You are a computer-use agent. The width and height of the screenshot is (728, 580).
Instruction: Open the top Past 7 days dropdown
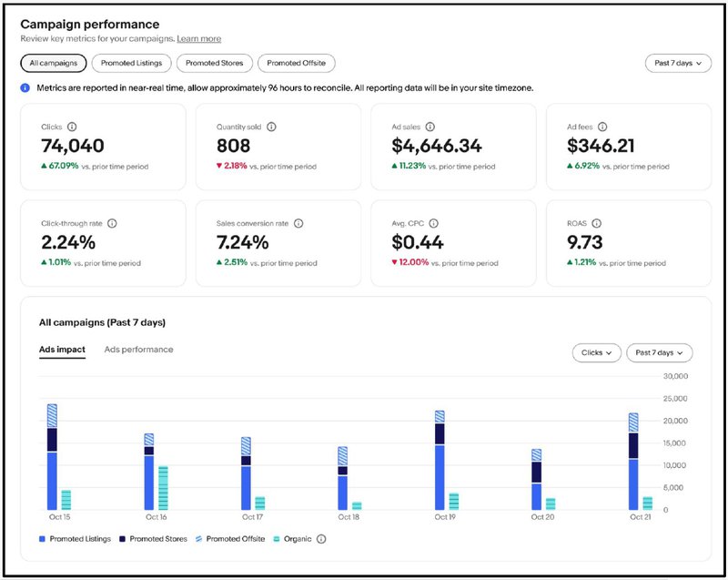coord(678,63)
